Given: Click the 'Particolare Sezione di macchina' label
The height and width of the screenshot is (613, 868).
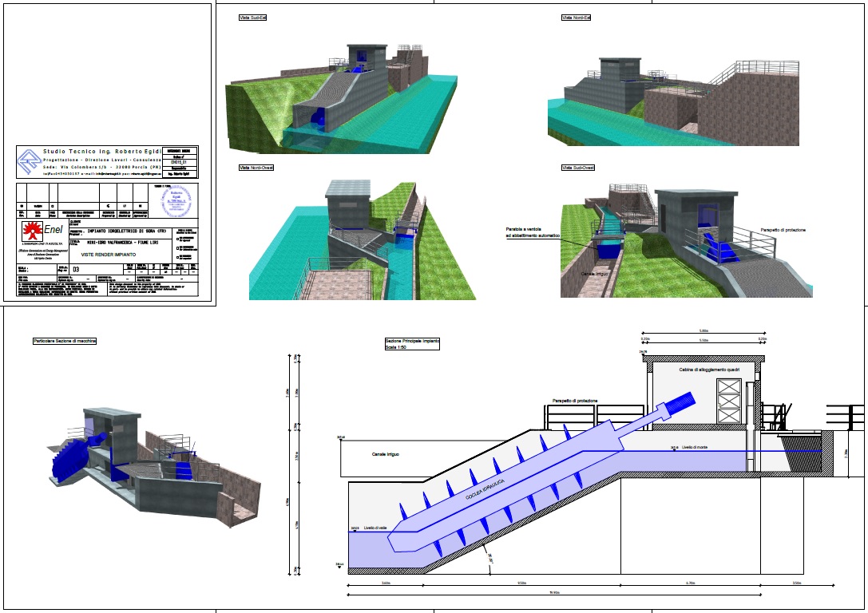Looking at the screenshot, I should tap(65, 341).
